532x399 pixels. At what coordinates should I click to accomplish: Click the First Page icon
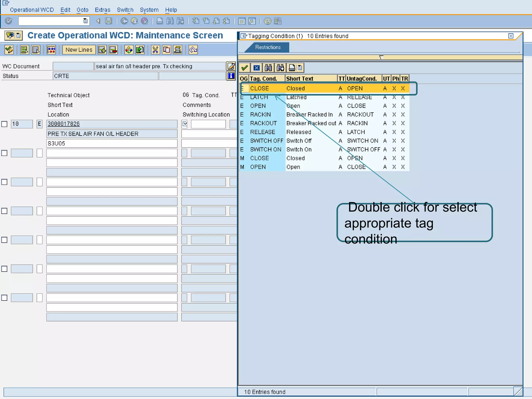pyautogui.click(x=196, y=21)
